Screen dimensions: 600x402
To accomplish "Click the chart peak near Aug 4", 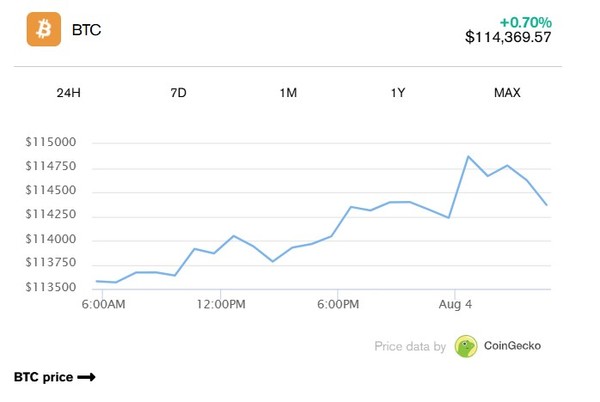I will click(468, 156).
